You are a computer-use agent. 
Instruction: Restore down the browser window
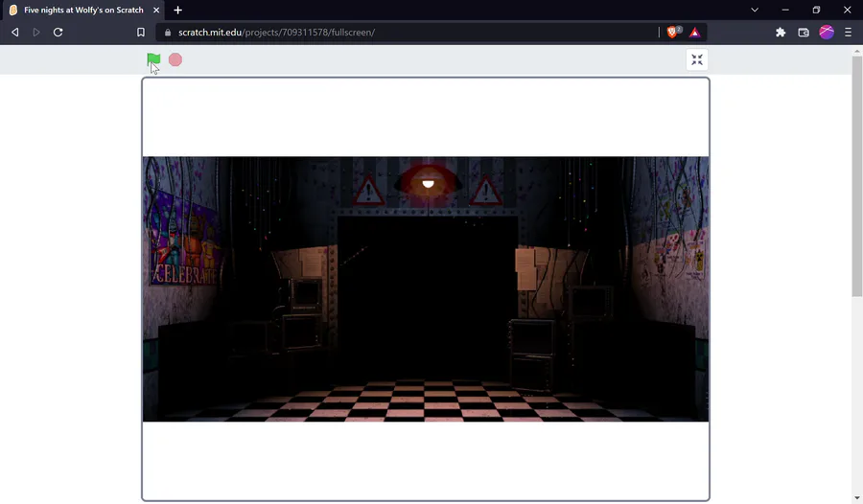[x=816, y=10]
